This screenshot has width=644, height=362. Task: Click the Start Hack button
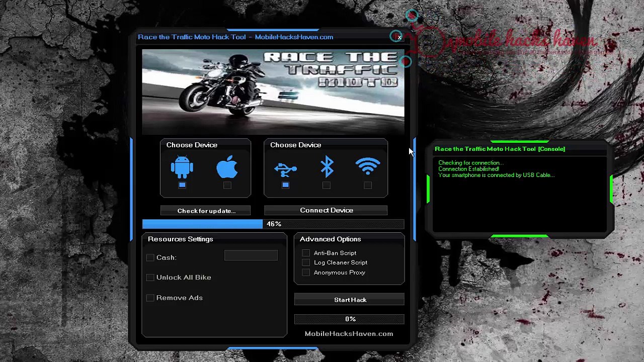350,300
